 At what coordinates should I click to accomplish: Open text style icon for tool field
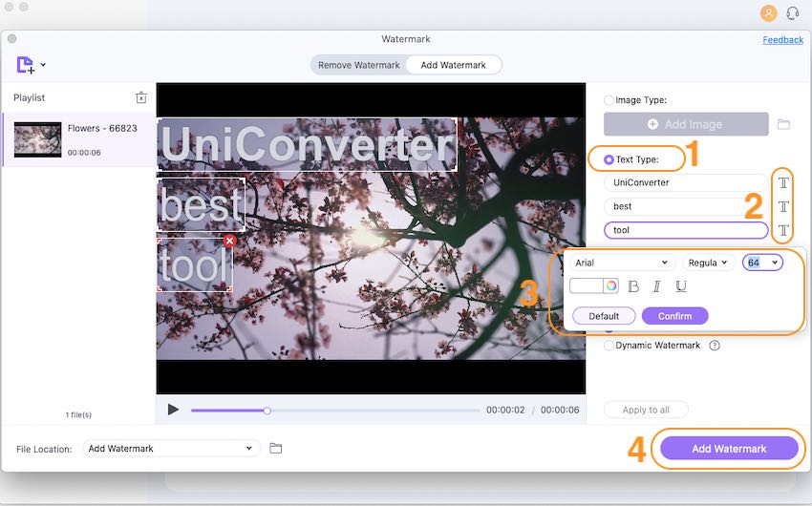click(x=783, y=230)
